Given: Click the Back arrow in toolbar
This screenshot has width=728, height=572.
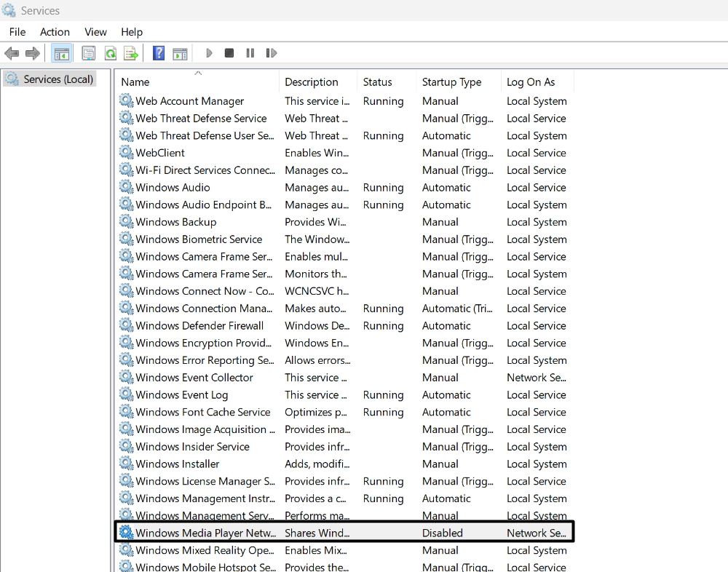Looking at the screenshot, I should point(12,53).
